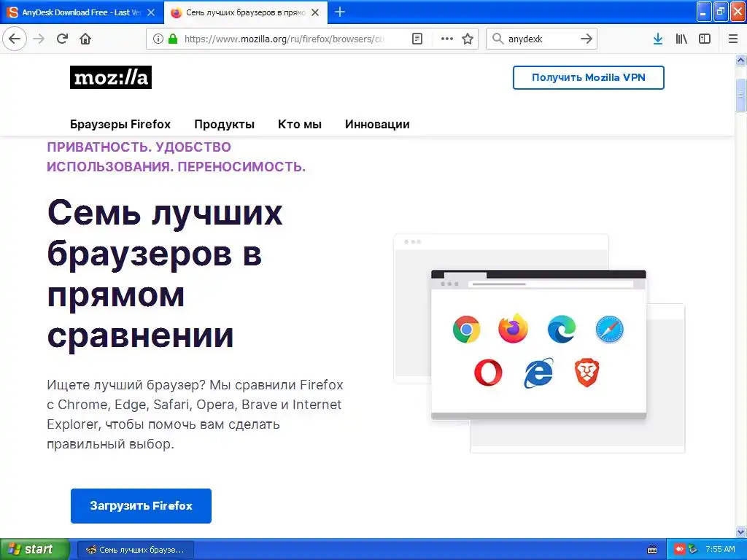Click the page scrollbar down arrow

741,532
